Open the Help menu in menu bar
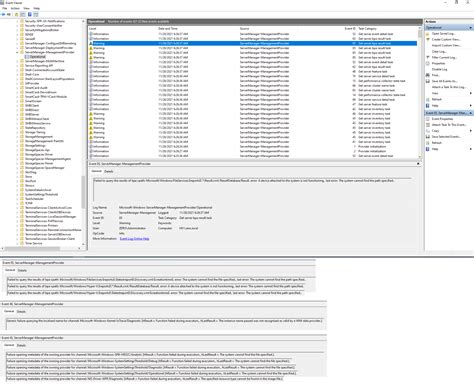The width and height of the screenshot is (474, 384). [37, 8]
